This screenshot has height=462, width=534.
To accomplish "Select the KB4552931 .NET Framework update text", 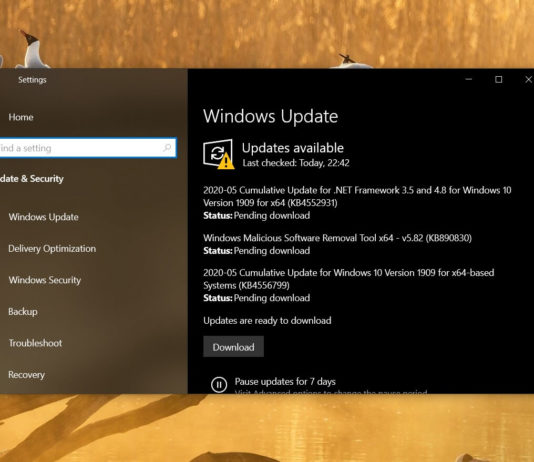I will (357, 196).
